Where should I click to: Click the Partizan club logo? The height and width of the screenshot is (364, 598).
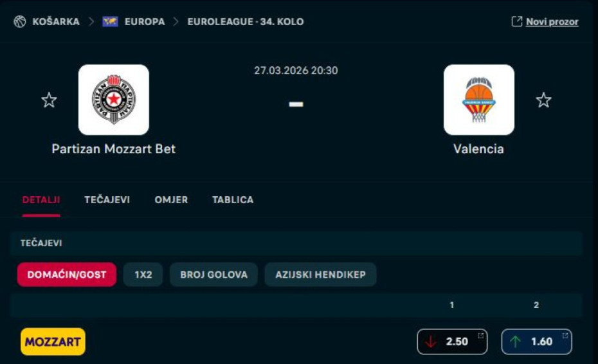point(114,100)
